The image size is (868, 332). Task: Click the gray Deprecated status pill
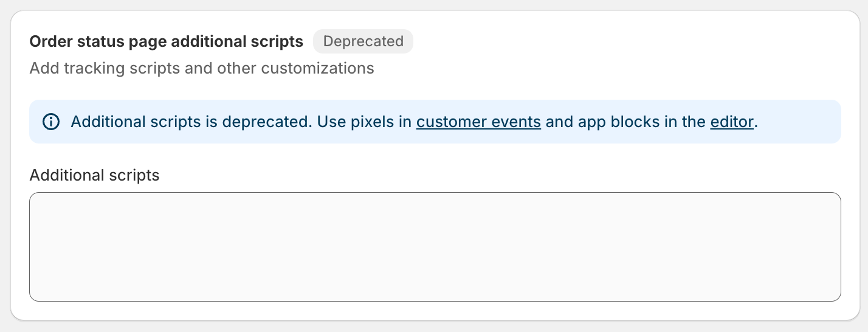[x=363, y=41]
